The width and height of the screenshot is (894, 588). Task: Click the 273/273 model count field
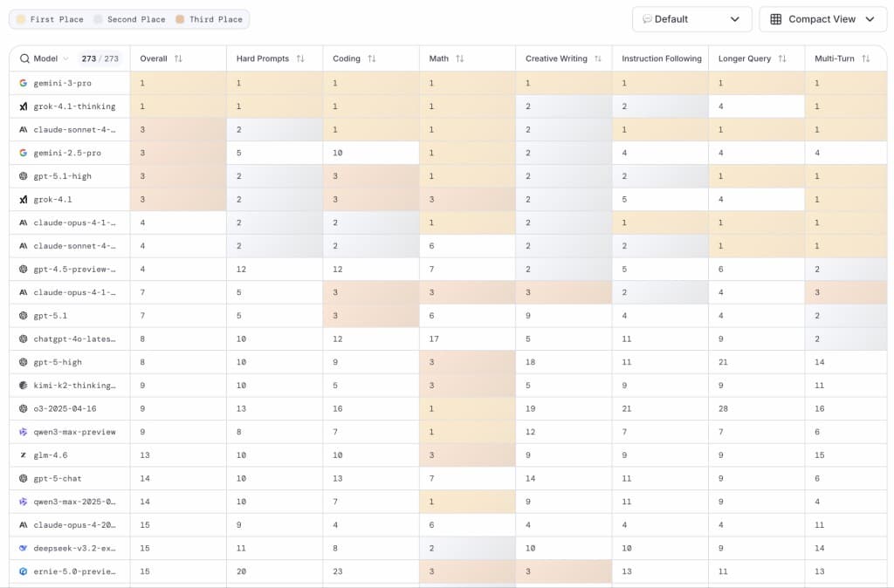[101, 58]
